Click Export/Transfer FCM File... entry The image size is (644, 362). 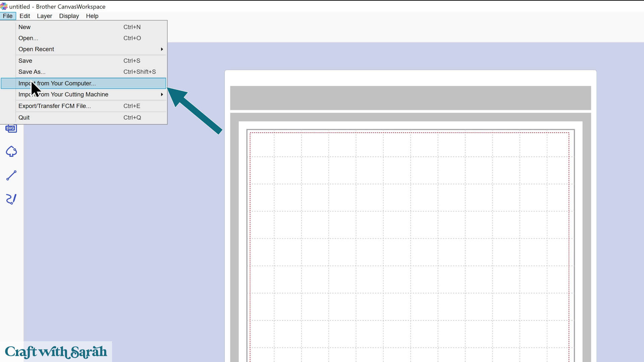55,106
